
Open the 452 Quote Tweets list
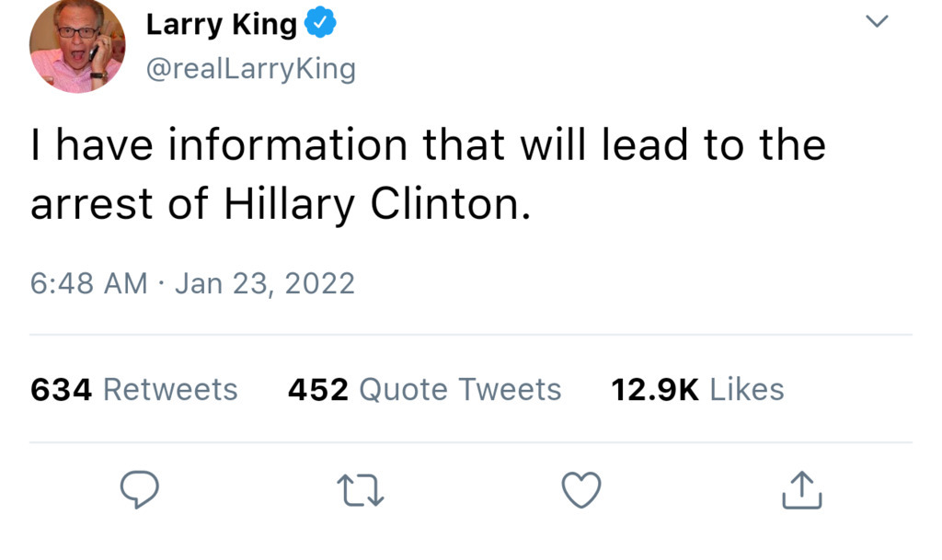[x=424, y=390]
